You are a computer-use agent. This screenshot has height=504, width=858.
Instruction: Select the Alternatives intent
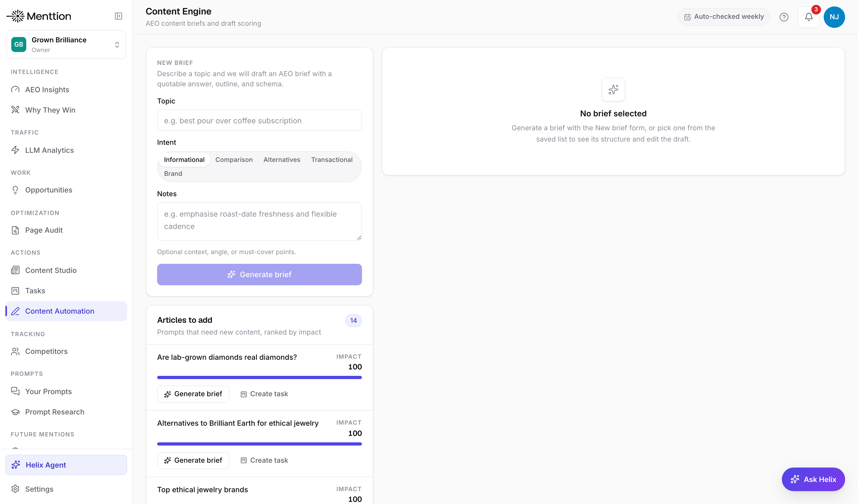pos(282,160)
